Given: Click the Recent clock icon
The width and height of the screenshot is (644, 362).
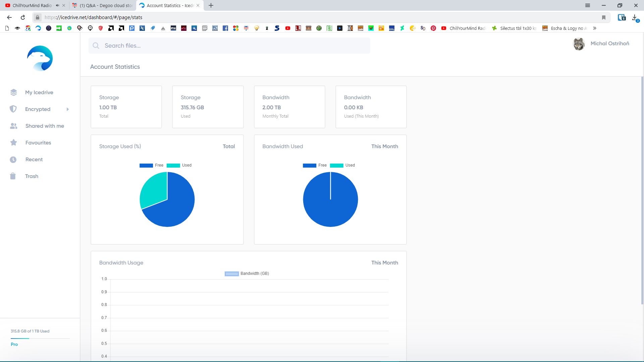Looking at the screenshot, I should tap(13, 160).
